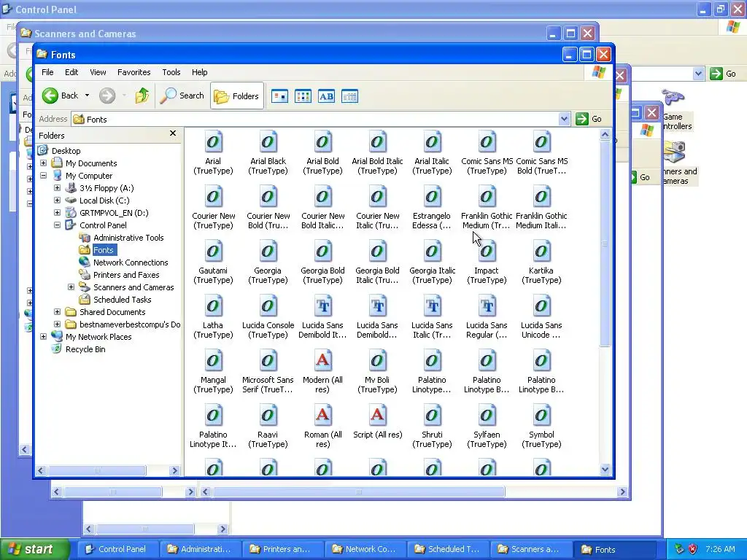747x560 pixels.
Task: Select the Script (All res) font icon
Action: pos(377,416)
